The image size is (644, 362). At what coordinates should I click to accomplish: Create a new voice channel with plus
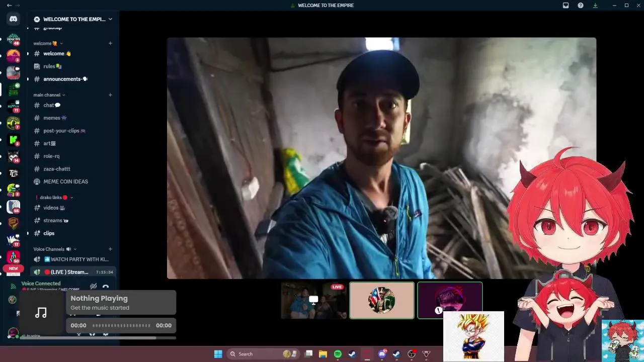tap(110, 249)
